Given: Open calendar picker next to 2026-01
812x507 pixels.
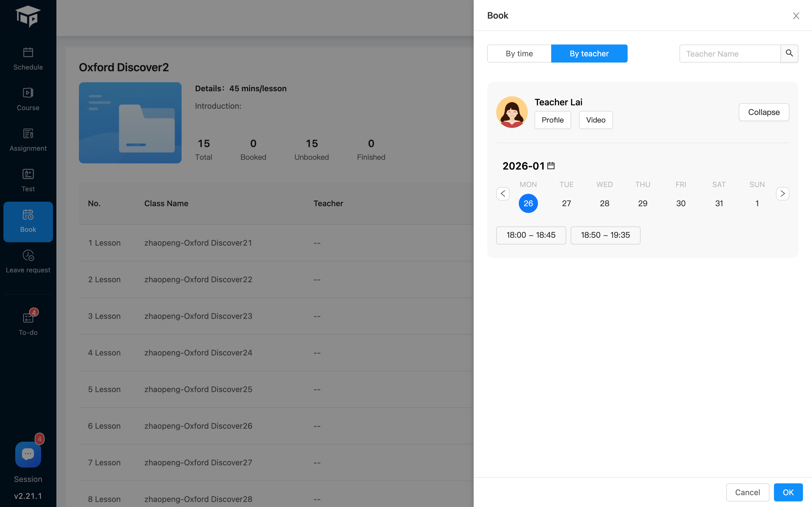Looking at the screenshot, I should coord(551,166).
